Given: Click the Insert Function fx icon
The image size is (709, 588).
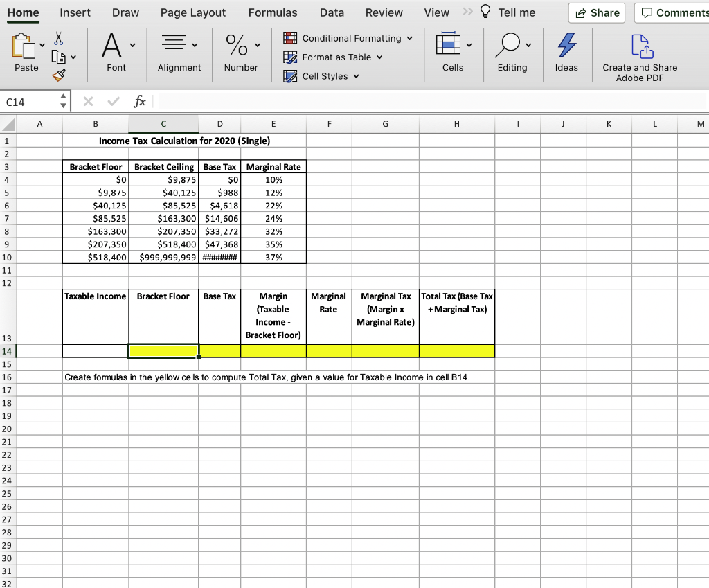Looking at the screenshot, I should (x=139, y=101).
